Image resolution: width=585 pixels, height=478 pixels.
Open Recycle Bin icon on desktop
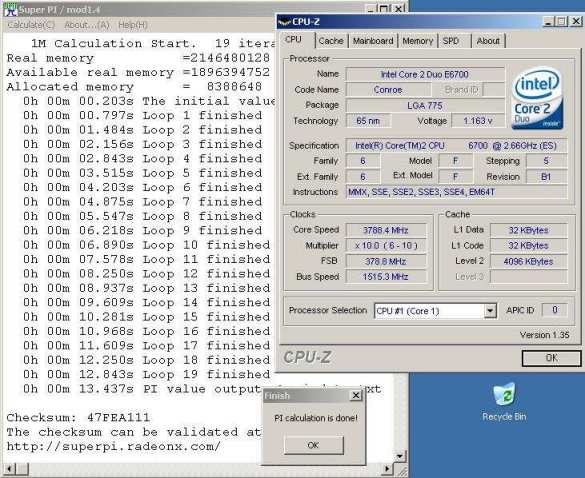point(504,402)
